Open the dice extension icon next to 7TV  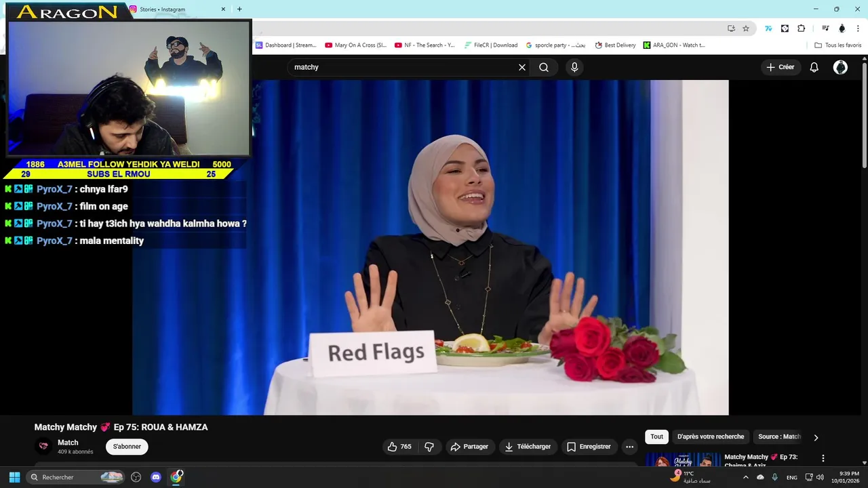point(785,28)
